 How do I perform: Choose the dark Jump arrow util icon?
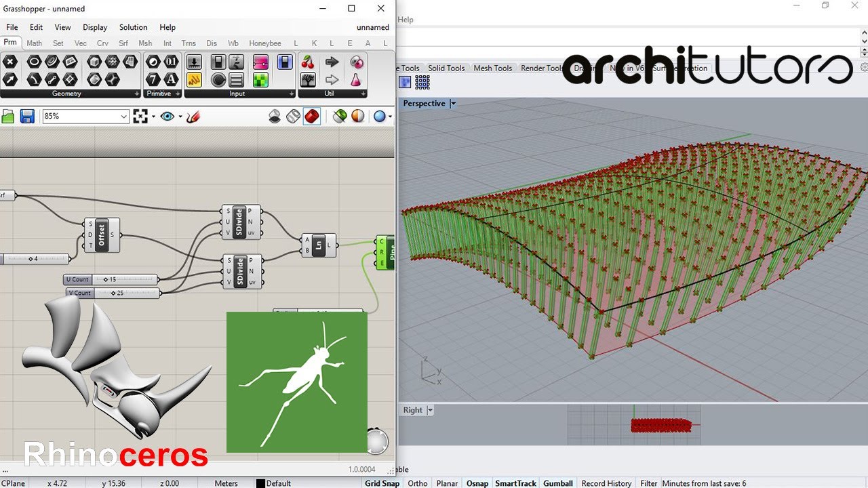[x=332, y=62]
